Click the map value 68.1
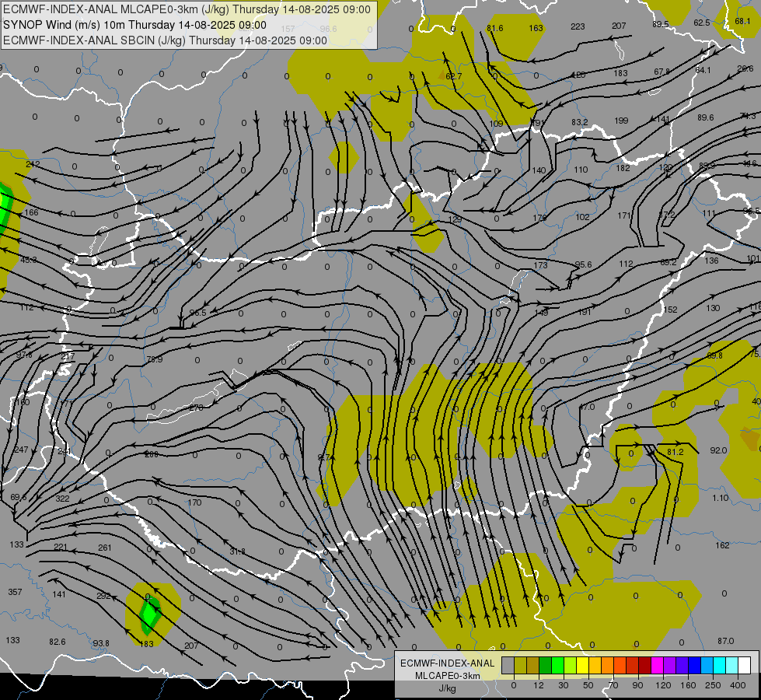 pos(742,21)
